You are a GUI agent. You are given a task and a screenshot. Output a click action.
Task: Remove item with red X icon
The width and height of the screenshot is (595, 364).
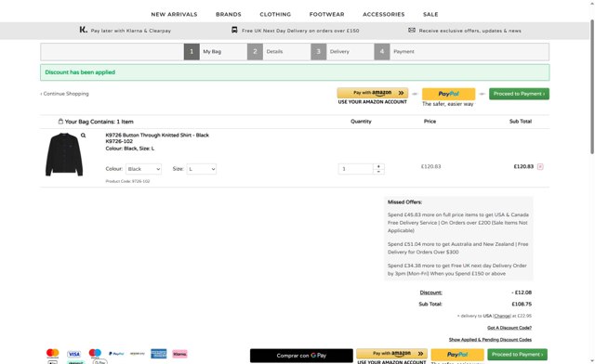click(540, 167)
